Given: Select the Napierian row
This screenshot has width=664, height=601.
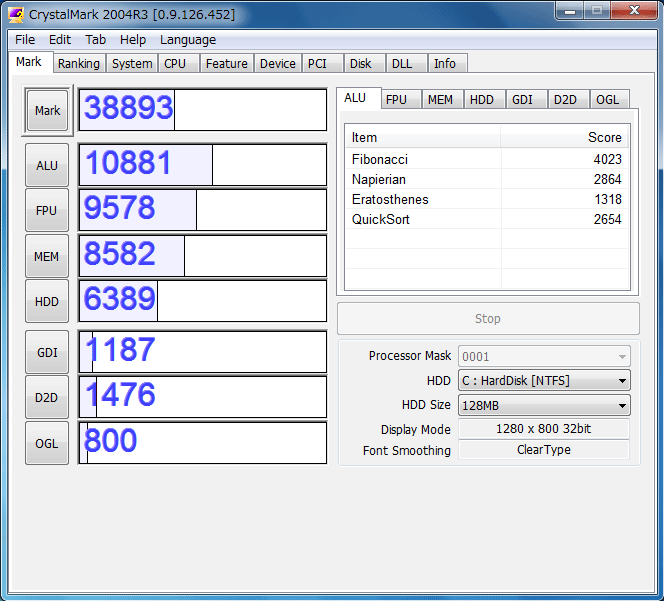Looking at the screenshot, I should click(487, 179).
